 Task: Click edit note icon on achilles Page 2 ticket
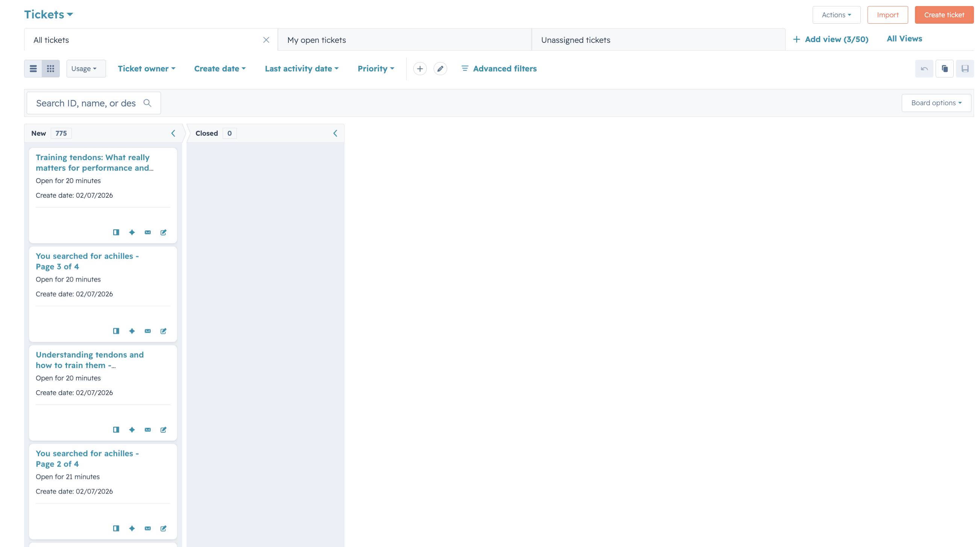click(x=163, y=528)
